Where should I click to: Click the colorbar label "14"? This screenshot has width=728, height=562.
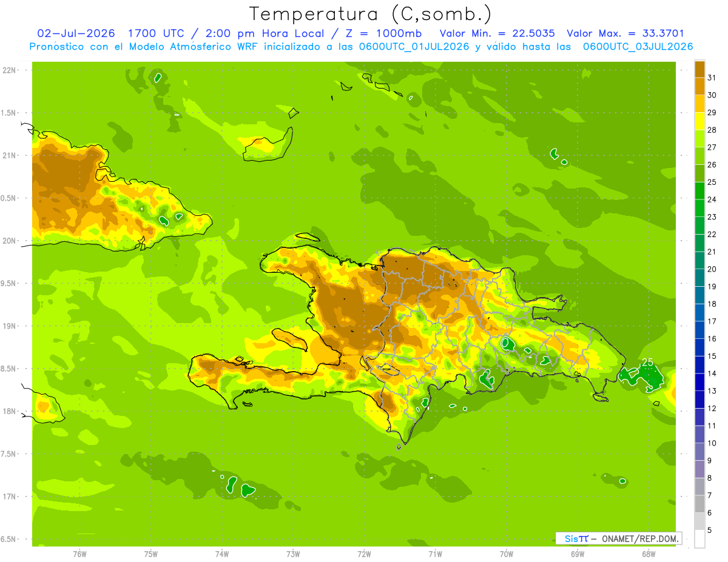click(712, 373)
